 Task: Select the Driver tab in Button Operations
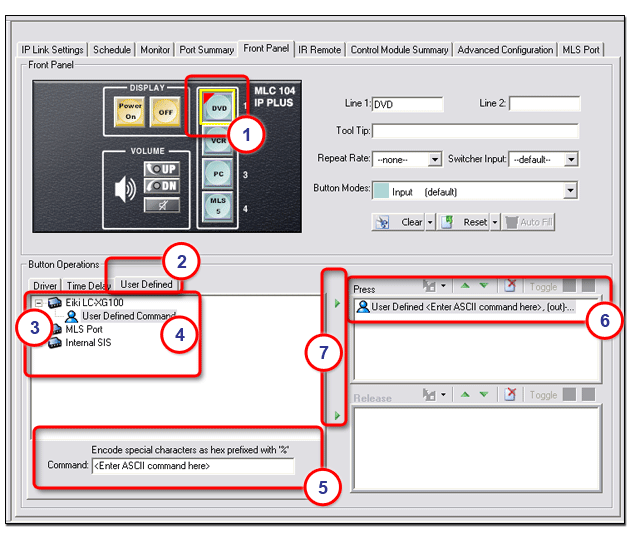coord(45,286)
